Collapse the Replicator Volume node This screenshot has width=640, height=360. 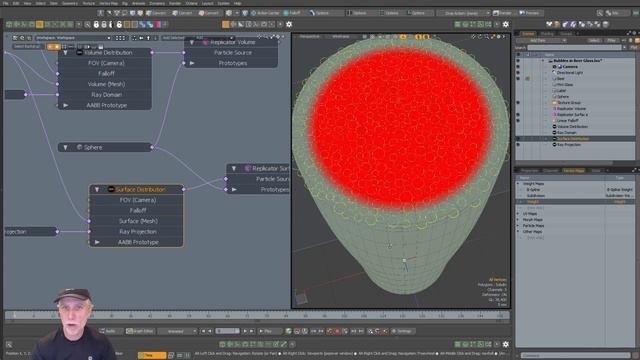[x=192, y=42]
